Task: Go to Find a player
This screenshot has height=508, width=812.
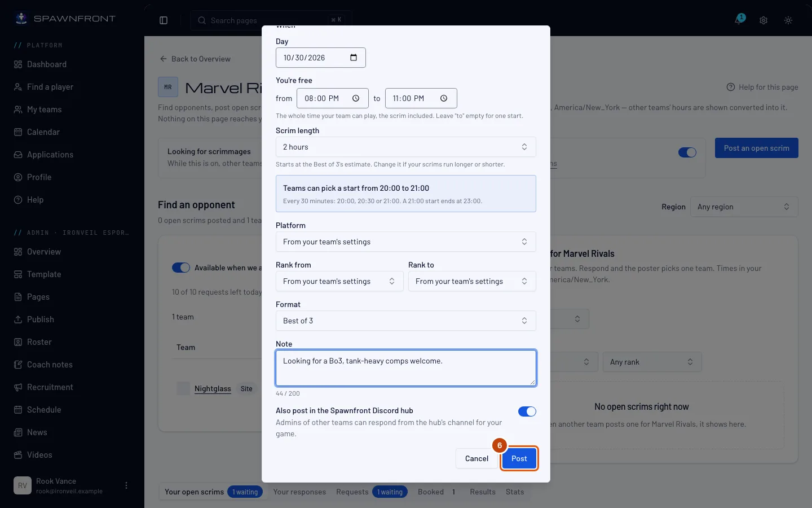Action: 72,87
